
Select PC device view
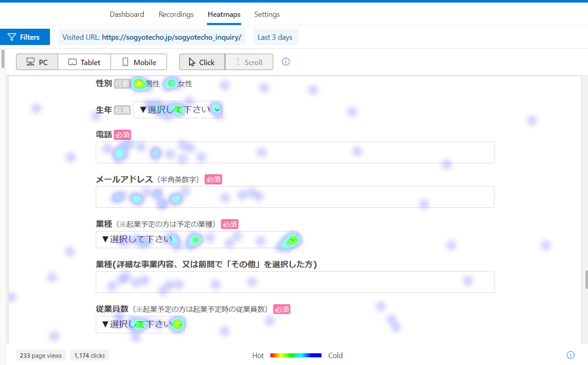[x=37, y=62]
